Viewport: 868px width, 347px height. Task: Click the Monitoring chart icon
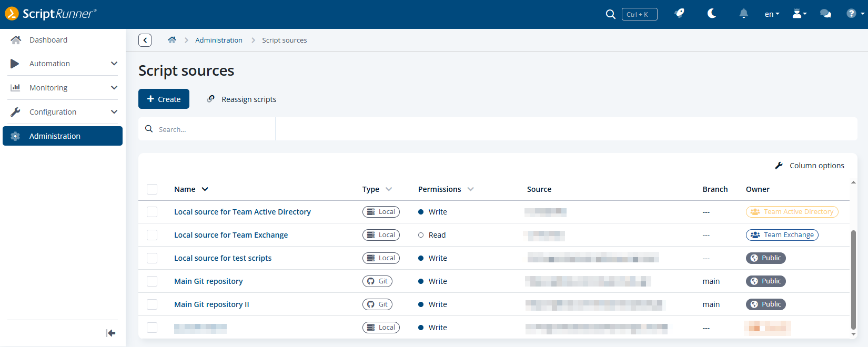tap(15, 88)
